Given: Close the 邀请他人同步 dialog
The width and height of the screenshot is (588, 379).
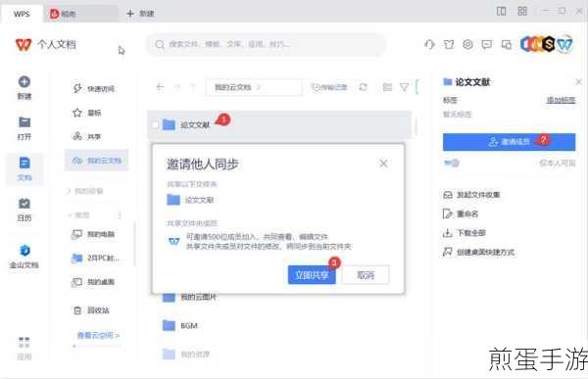Looking at the screenshot, I should pos(383,164).
